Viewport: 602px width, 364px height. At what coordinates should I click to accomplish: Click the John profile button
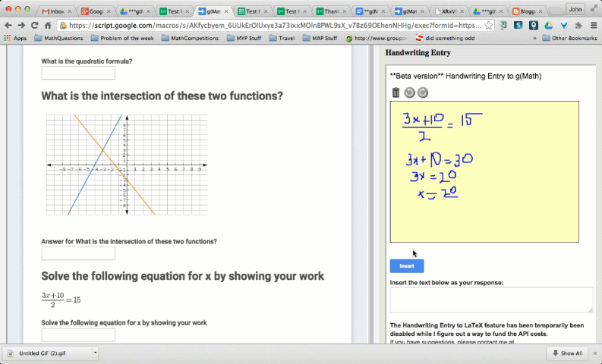[x=575, y=9]
